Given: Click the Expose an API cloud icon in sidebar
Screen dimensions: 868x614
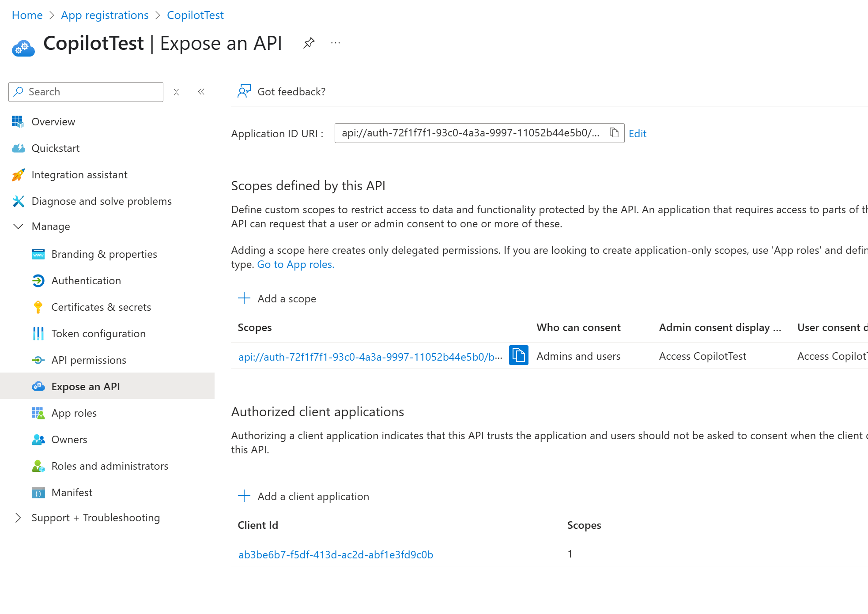Looking at the screenshot, I should (38, 387).
